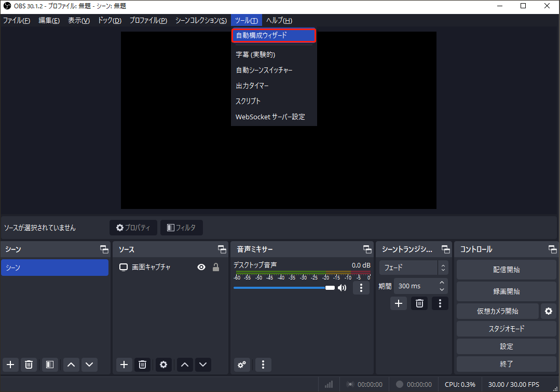
Task: Remove selected scene with trash icon
Action: click(29, 365)
